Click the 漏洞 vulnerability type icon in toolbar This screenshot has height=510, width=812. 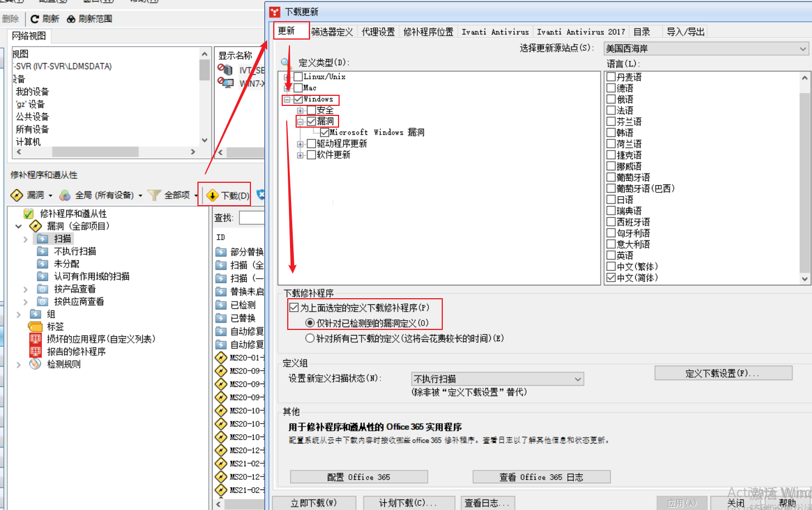(x=17, y=195)
